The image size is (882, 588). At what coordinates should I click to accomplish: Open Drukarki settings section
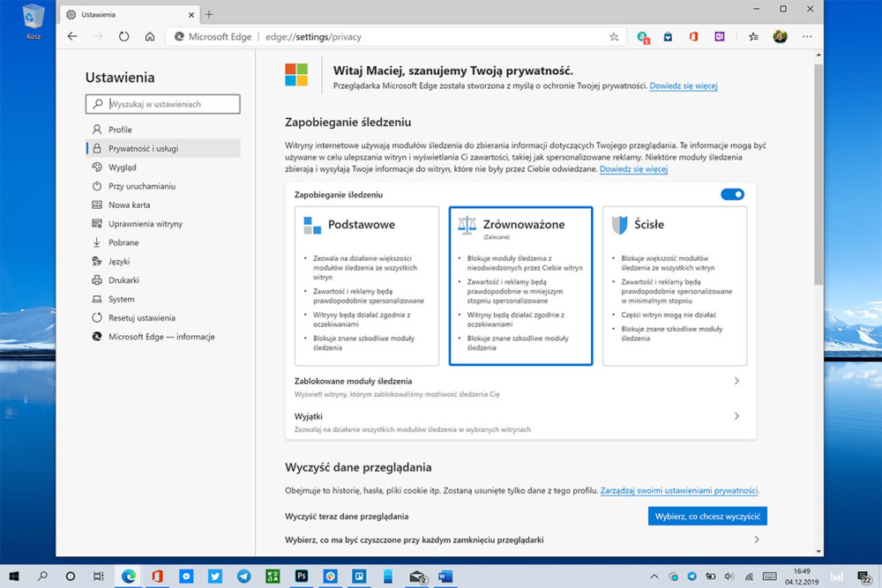[x=163, y=280]
